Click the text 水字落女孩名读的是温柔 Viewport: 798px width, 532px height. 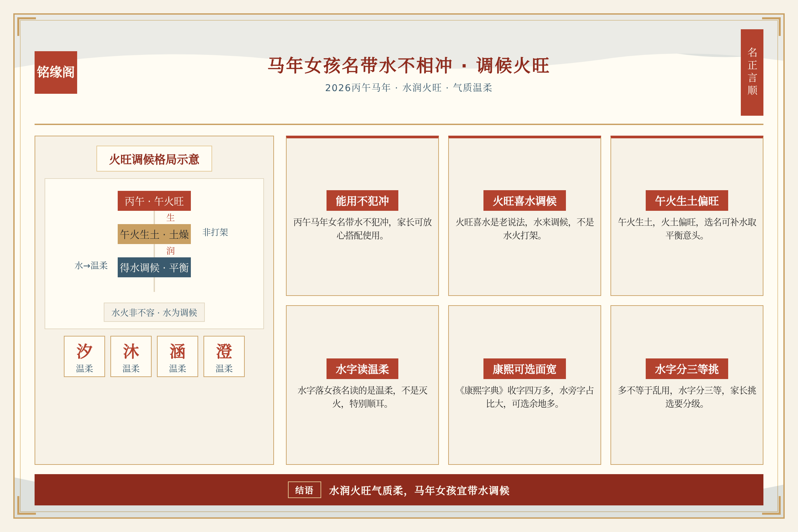coord(345,390)
